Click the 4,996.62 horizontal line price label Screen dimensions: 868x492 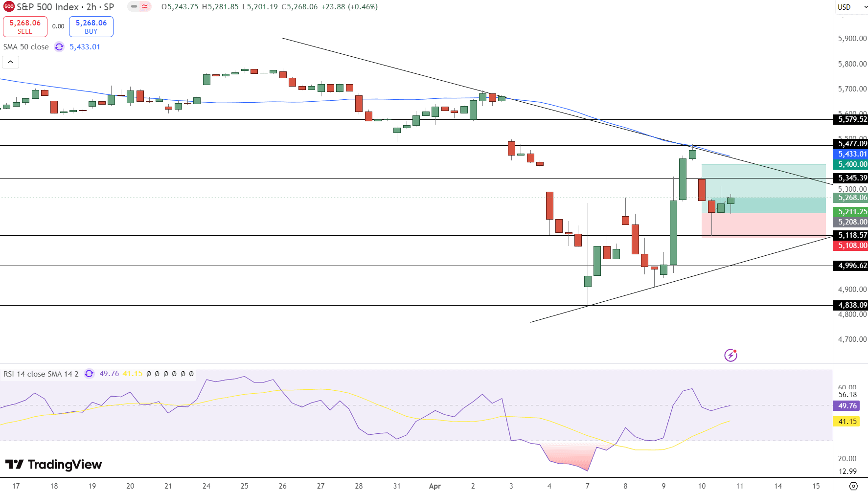point(850,266)
